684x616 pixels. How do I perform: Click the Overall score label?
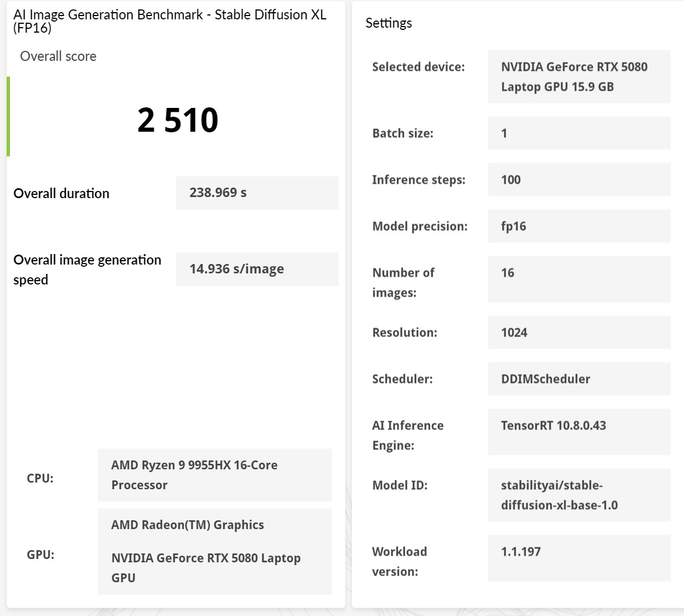[58, 56]
